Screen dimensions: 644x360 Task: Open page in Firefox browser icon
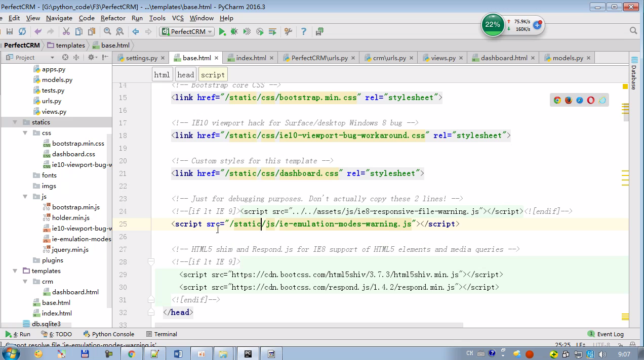(x=569, y=100)
